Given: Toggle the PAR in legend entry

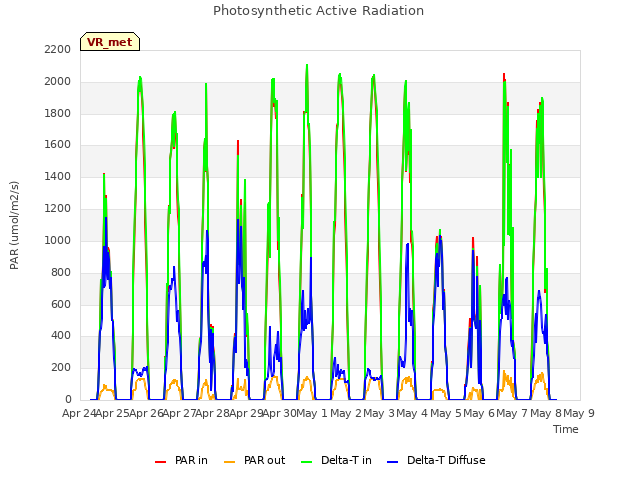Looking at the screenshot, I should point(181,460).
